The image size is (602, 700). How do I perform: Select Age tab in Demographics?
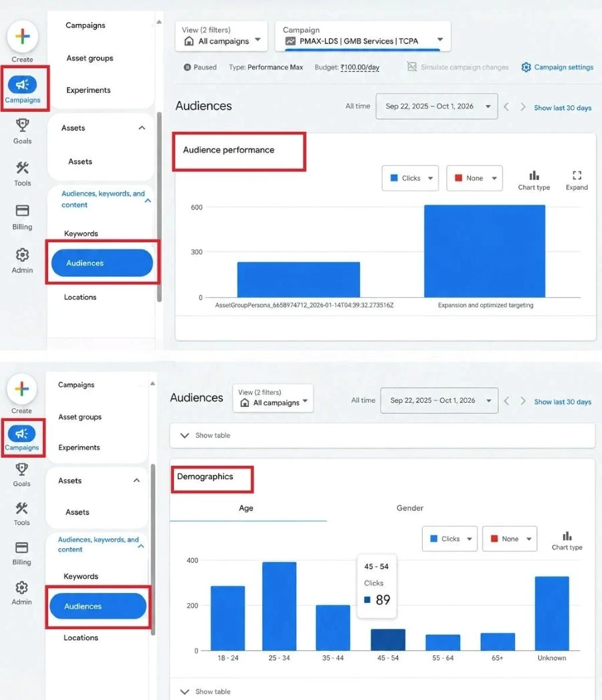pos(246,508)
